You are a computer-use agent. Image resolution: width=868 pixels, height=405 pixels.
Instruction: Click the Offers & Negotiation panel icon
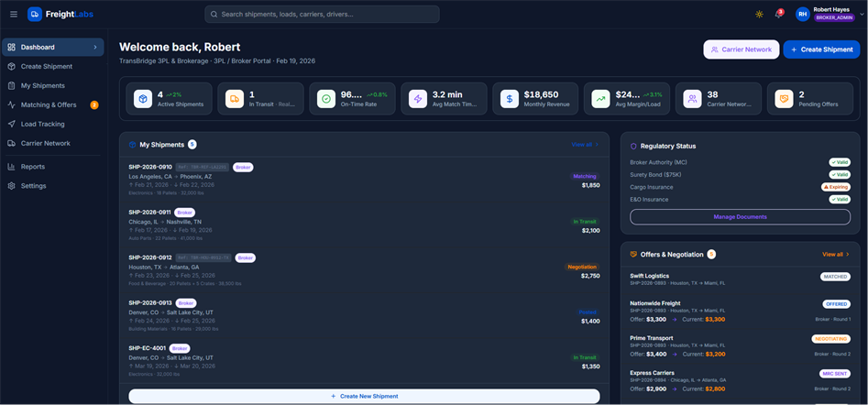[x=634, y=255]
